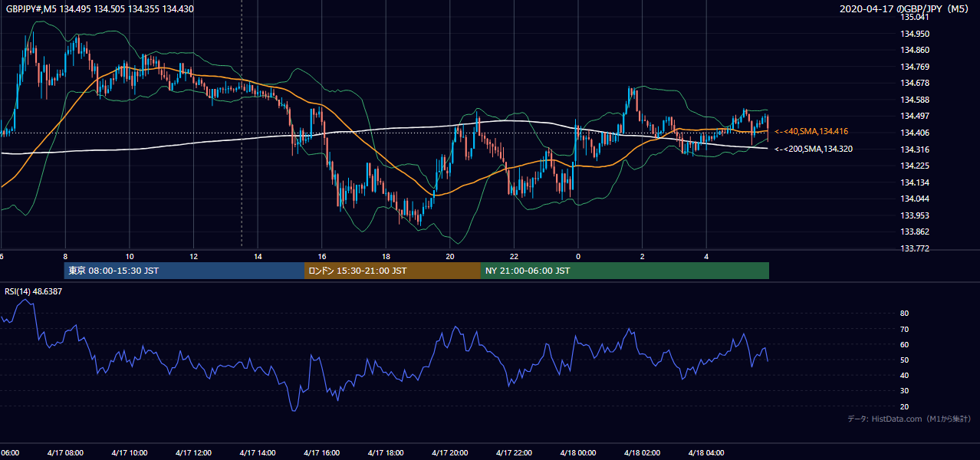Click hour tick 20 below price chart
Viewport: 980px width, 460px height.
(450, 257)
